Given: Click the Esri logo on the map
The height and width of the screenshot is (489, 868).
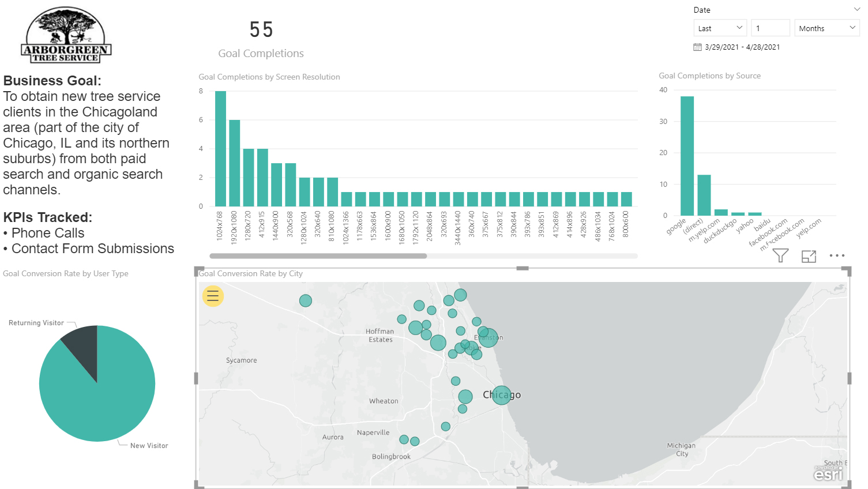Looking at the screenshot, I should (x=828, y=473).
